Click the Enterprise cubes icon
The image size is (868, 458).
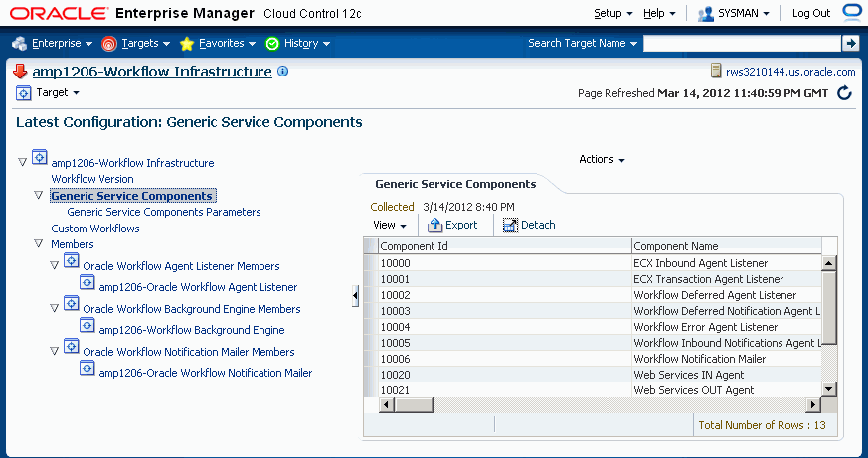point(19,43)
